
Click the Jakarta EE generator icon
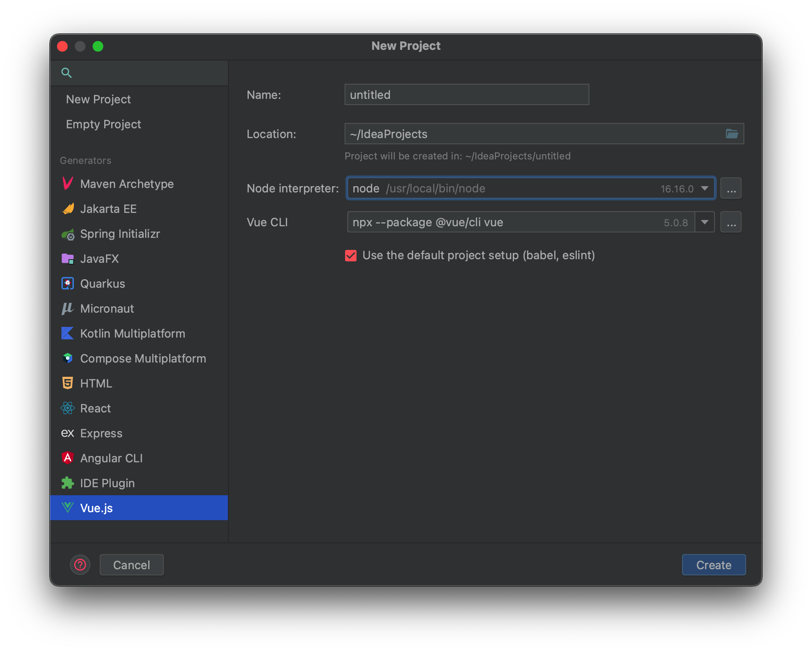(68, 208)
